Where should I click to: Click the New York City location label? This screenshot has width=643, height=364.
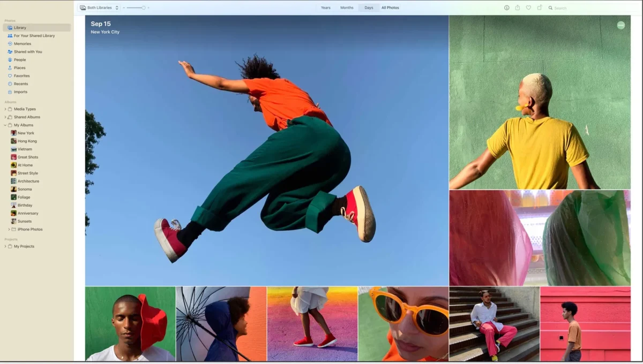coord(105,32)
